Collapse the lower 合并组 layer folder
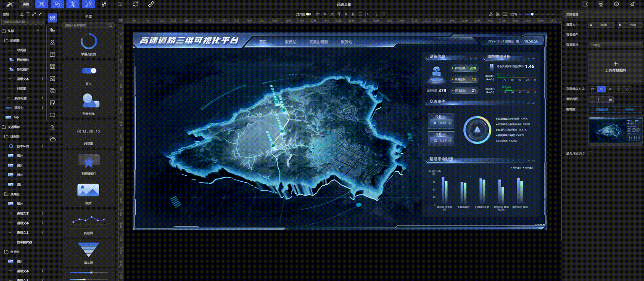 6,252
